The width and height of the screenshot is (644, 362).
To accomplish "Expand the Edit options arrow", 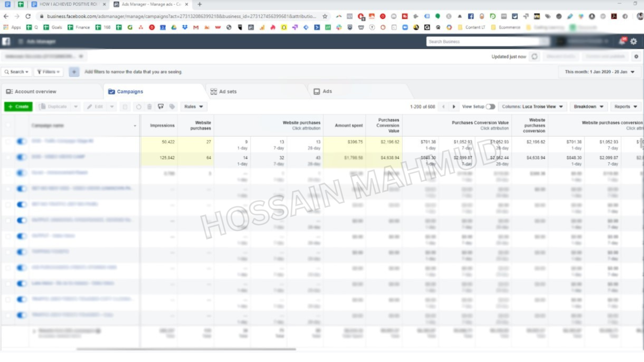I will click(112, 107).
